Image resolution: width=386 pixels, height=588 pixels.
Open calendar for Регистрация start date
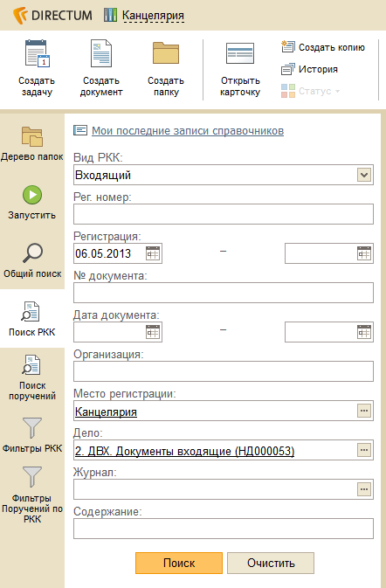(153, 253)
